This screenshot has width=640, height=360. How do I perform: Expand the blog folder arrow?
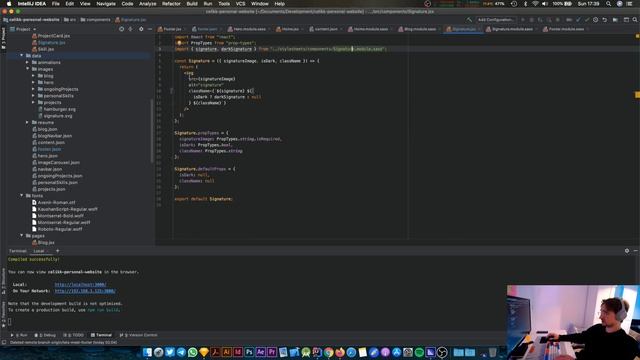33,76
